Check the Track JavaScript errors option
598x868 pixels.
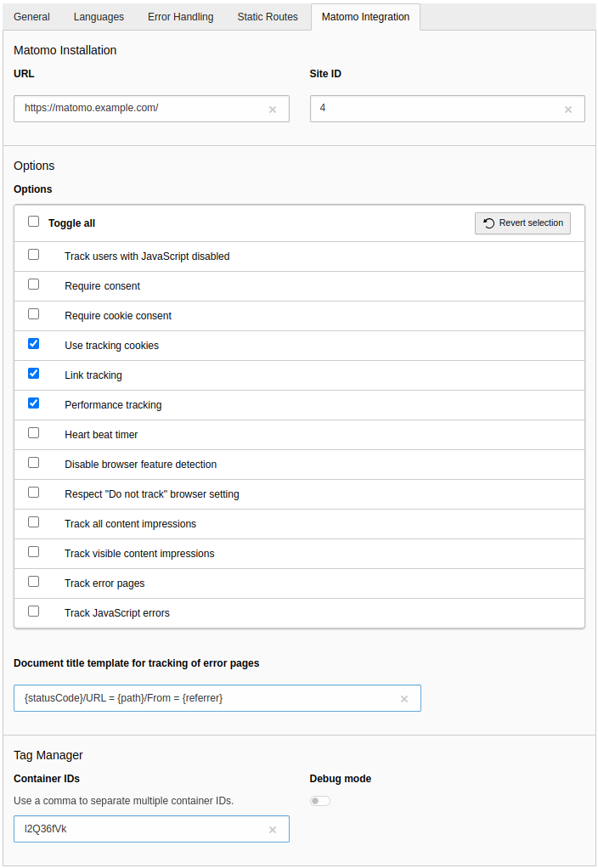point(34,612)
